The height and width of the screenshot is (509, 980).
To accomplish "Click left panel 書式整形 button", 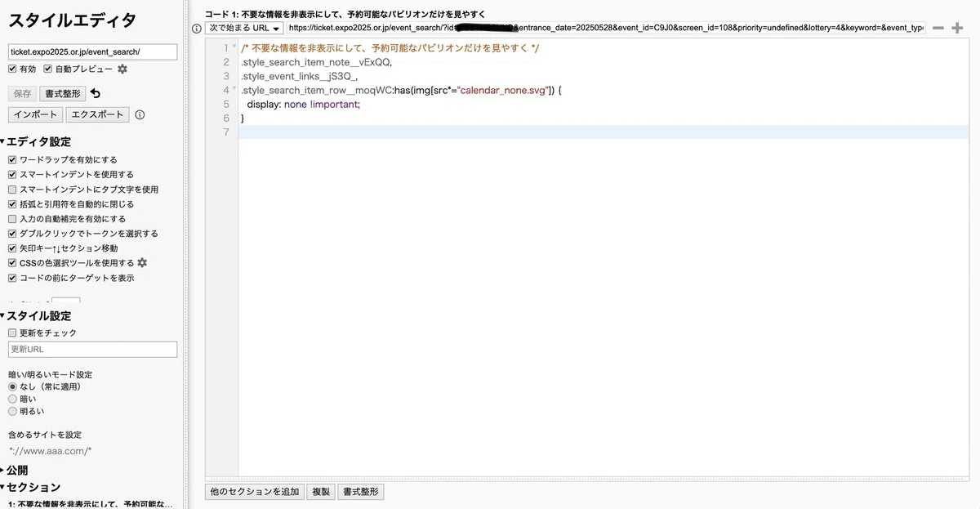I will pyautogui.click(x=64, y=94).
